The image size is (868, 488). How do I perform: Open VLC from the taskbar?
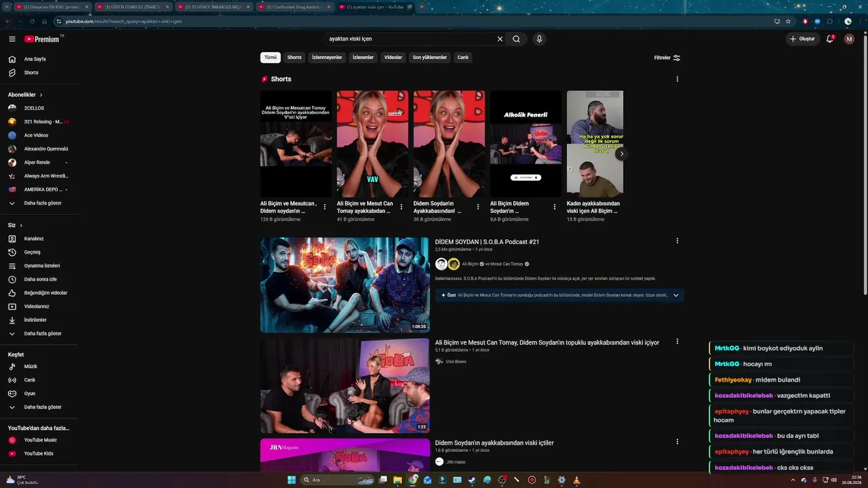576,480
